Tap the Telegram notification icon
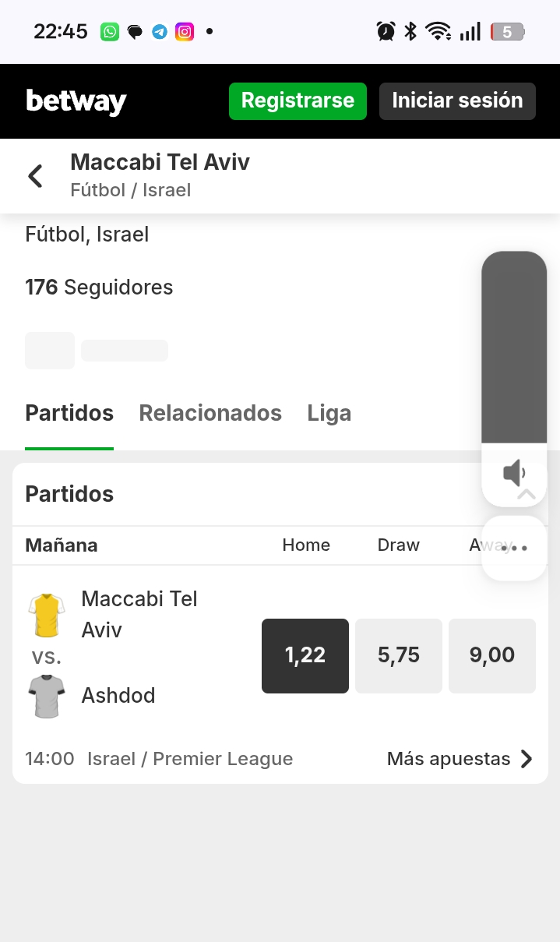This screenshot has width=560, height=942. point(160,32)
